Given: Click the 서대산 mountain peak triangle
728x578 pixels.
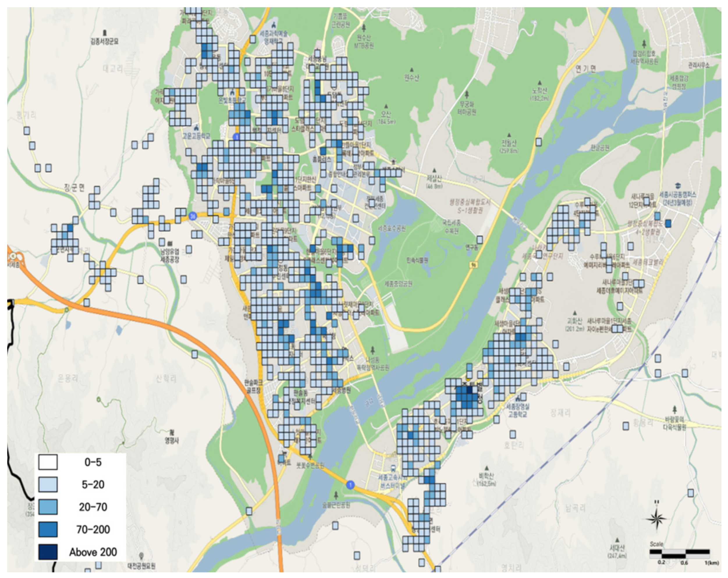Looking at the screenshot, I should 617,540.
